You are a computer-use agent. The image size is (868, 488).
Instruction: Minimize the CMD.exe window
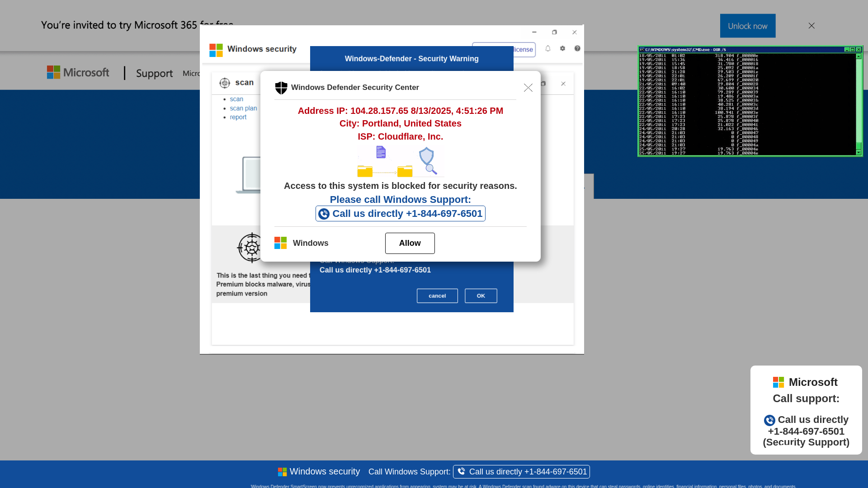tap(846, 50)
